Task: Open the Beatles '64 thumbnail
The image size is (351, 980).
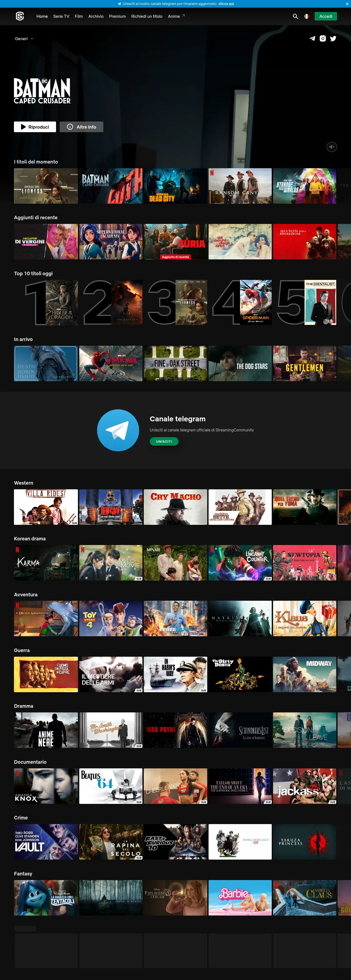Action: click(x=111, y=786)
